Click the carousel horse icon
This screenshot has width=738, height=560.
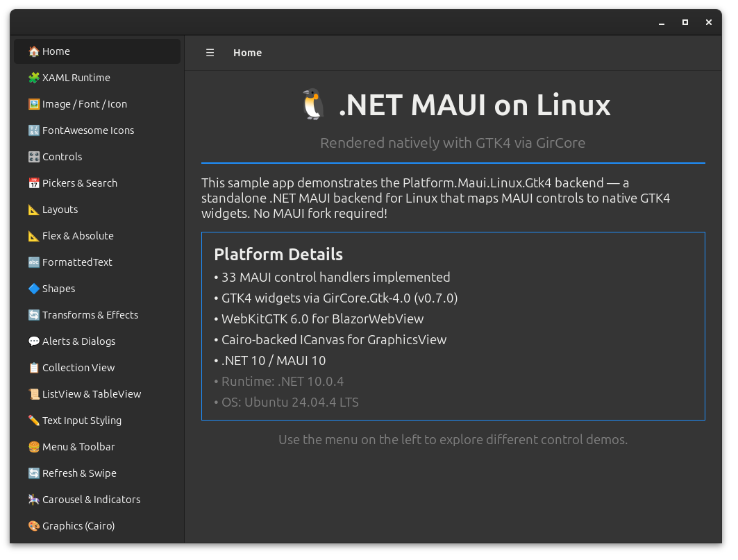[x=33, y=500]
